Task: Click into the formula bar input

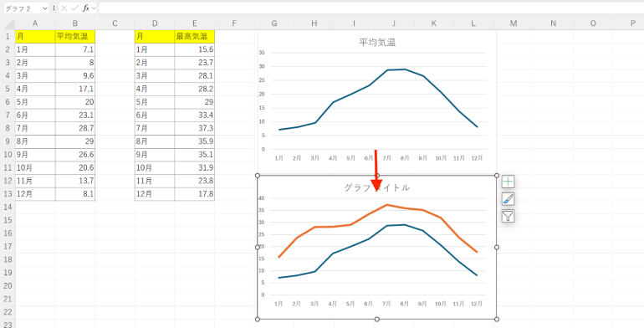Action: (371, 8)
